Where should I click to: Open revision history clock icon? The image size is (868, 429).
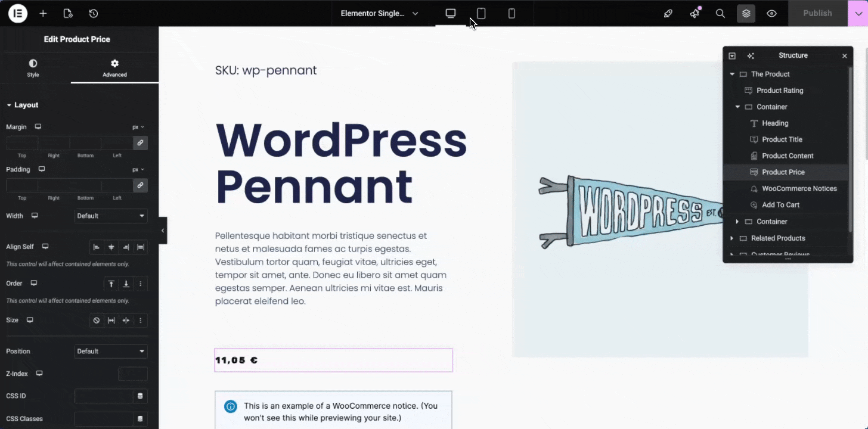[93, 13]
